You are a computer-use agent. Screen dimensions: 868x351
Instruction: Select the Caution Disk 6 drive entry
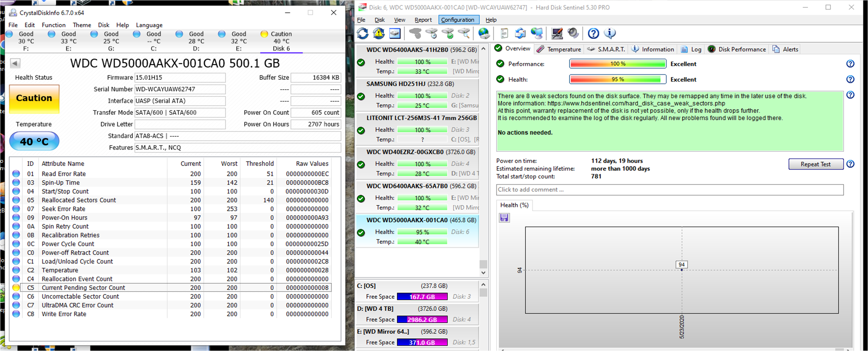pyautogui.click(x=281, y=41)
